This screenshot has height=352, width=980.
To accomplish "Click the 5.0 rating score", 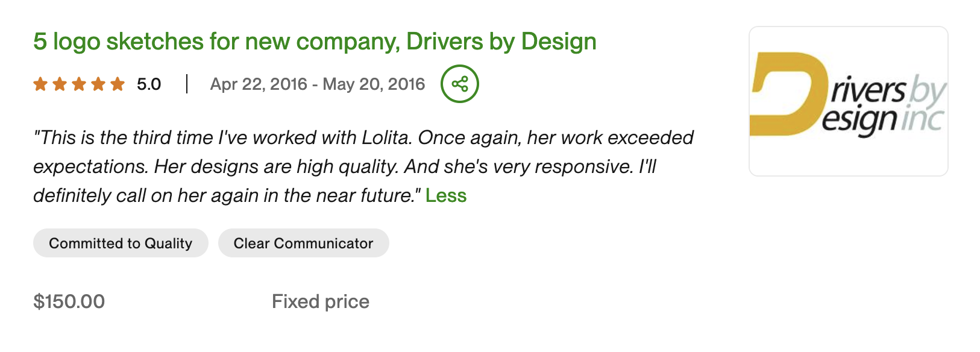I will (149, 84).
